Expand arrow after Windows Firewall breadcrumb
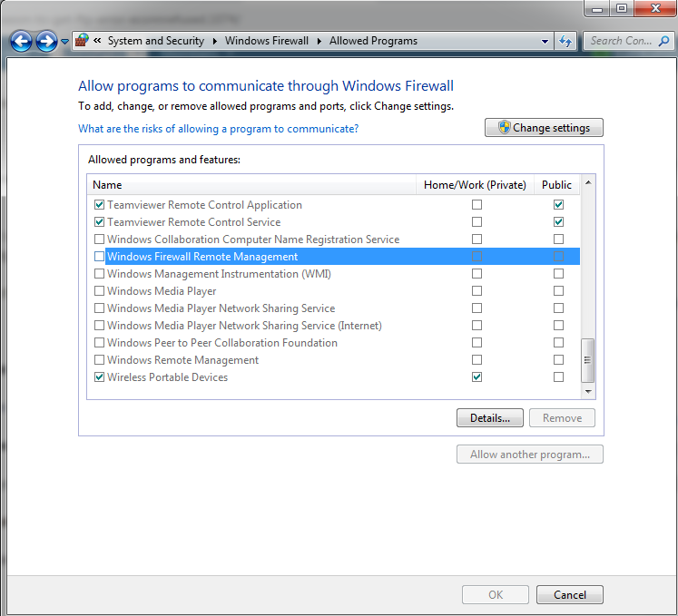The height and width of the screenshot is (616, 678). (319, 41)
